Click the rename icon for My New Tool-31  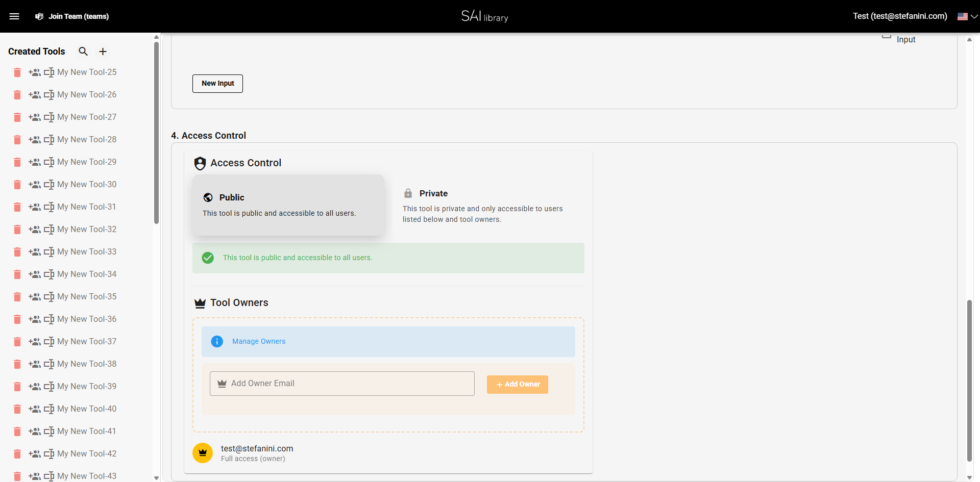click(49, 207)
